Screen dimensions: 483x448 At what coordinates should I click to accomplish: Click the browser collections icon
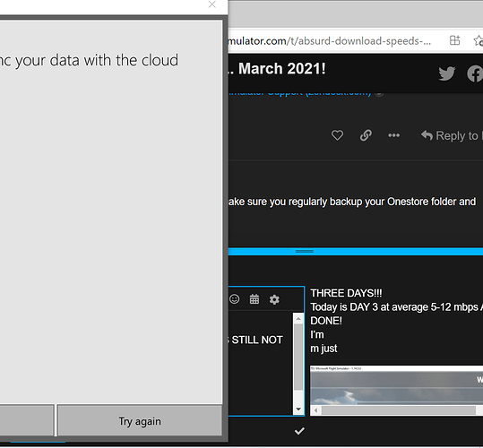pyautogui.click(x=454, y=40)
